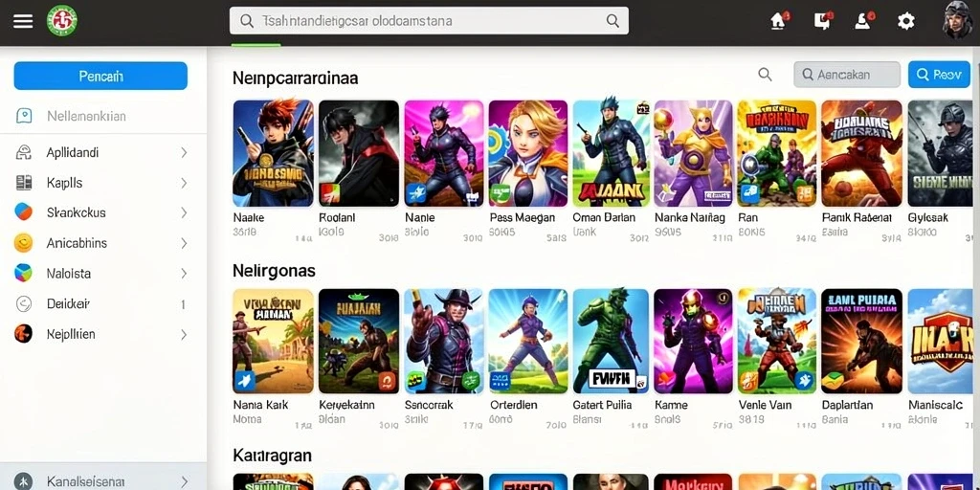Open the Rodanl game thumbnail
This screenshot has height=490, width=980.
point(359,153)
